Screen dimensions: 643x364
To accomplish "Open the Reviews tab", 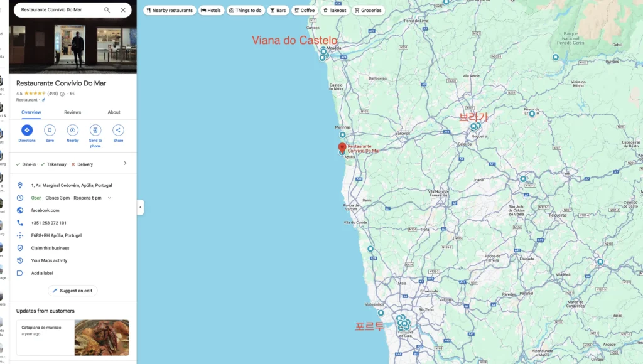I will point(73,112).
